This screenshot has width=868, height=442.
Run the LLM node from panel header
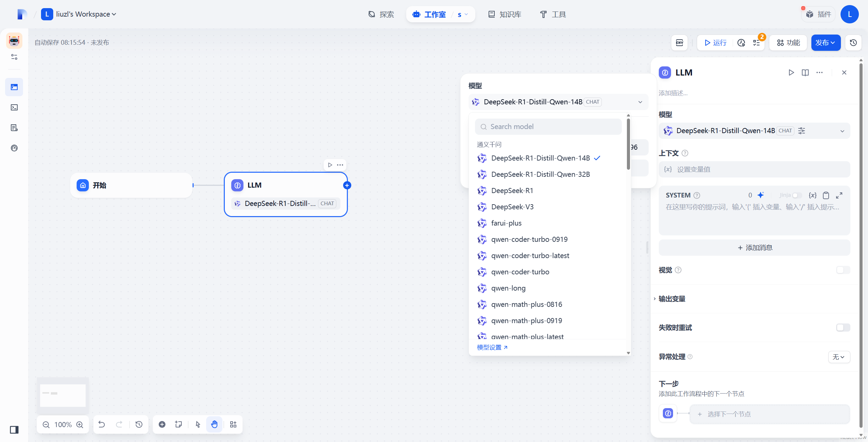tap(791, 72)
